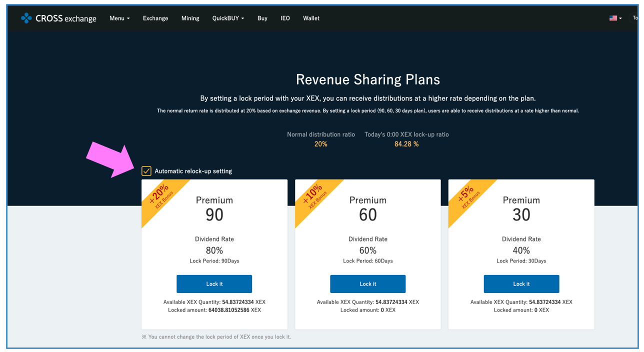Expand the Menu dropdown
Viewport: 644px width, 352px height.
point(119,18)
